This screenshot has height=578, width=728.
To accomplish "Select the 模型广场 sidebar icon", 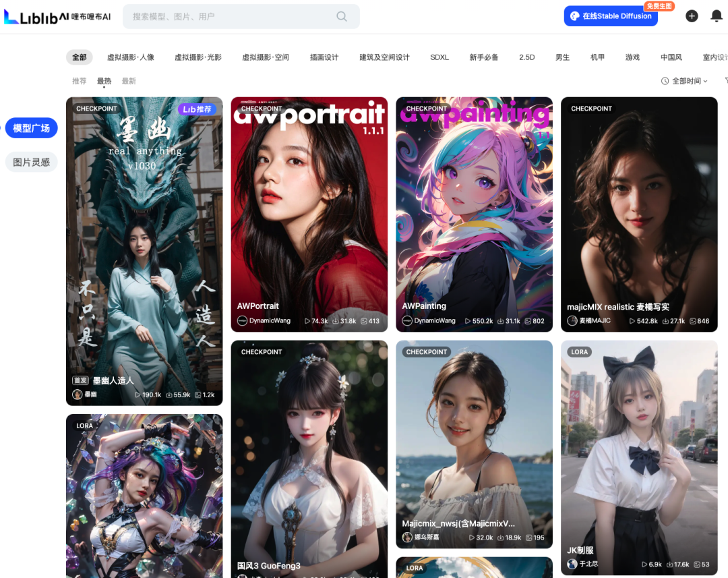I will point(31,127).
